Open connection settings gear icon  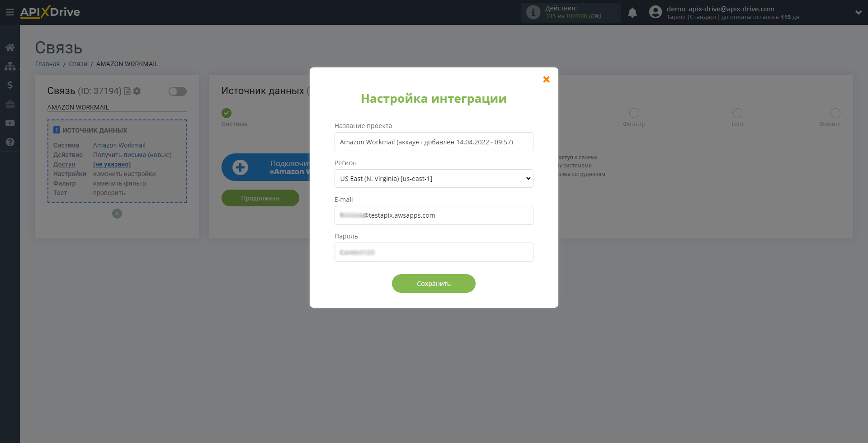click(137, 91)
